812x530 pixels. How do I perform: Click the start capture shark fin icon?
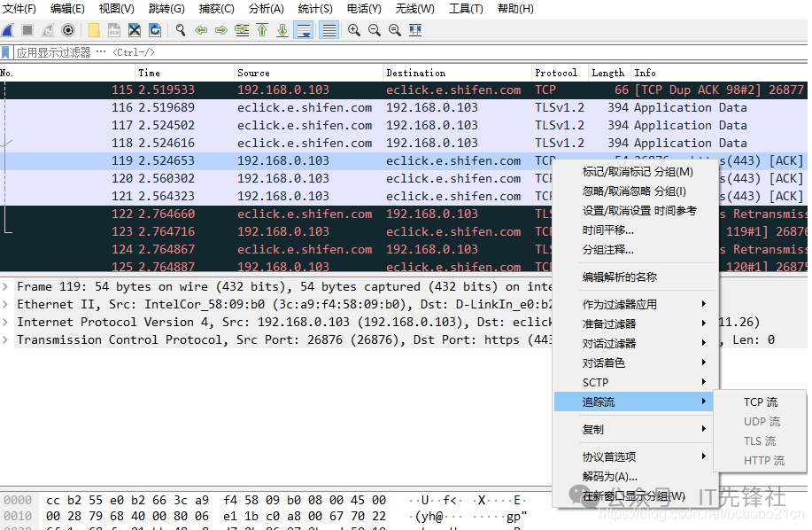8,30
